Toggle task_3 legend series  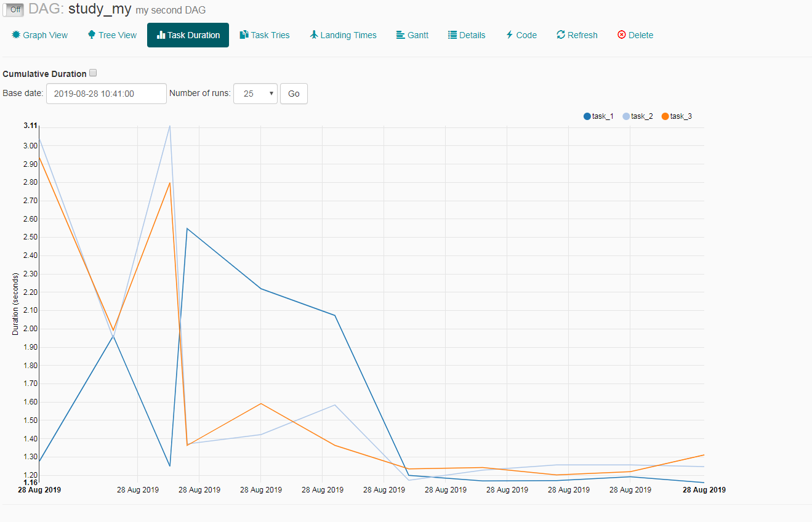[x=677, y=116]
